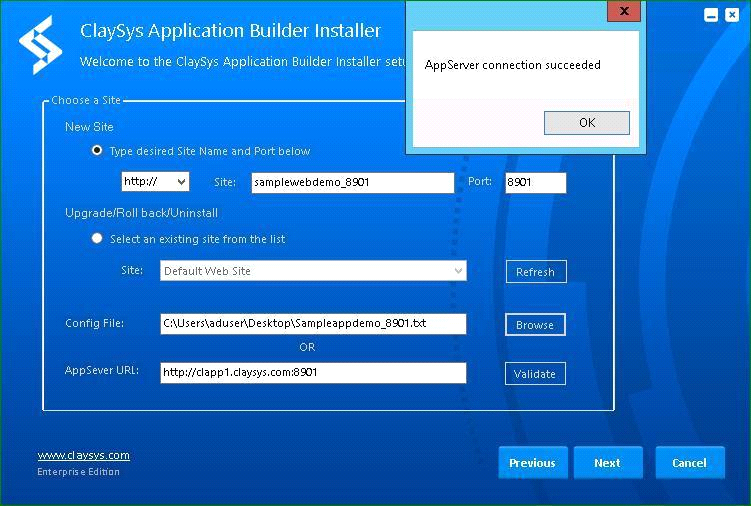Screen dimensions: 751x506
Task: Click the 'Port:' label
Action: [x=480, y=181]
